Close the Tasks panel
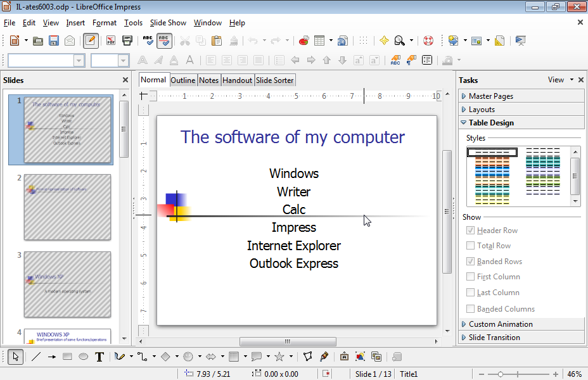 (581, 80)
